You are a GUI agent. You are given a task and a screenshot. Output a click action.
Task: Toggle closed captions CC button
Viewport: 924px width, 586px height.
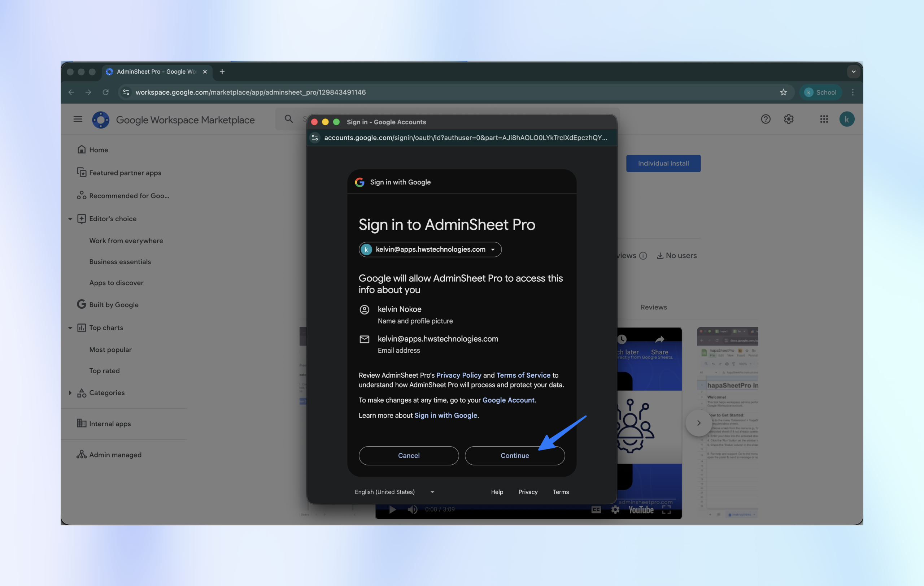point(596,509)
